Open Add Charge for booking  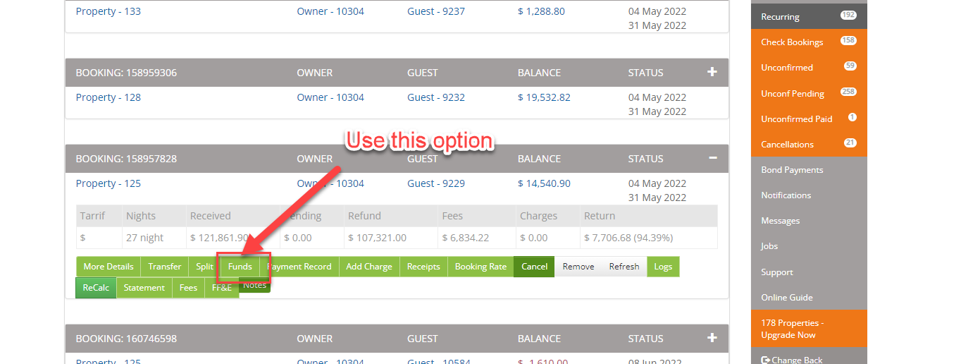click(369, 267)
